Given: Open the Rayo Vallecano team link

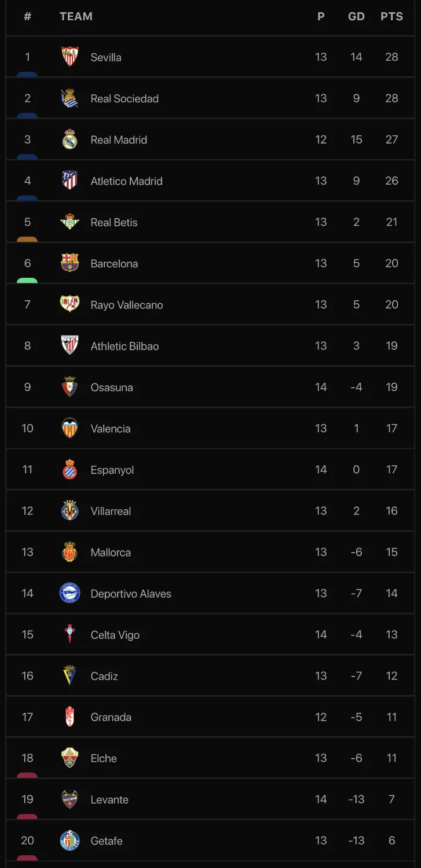Looking at the screenshot, I should pyautogui.click(x=127, y=305).
